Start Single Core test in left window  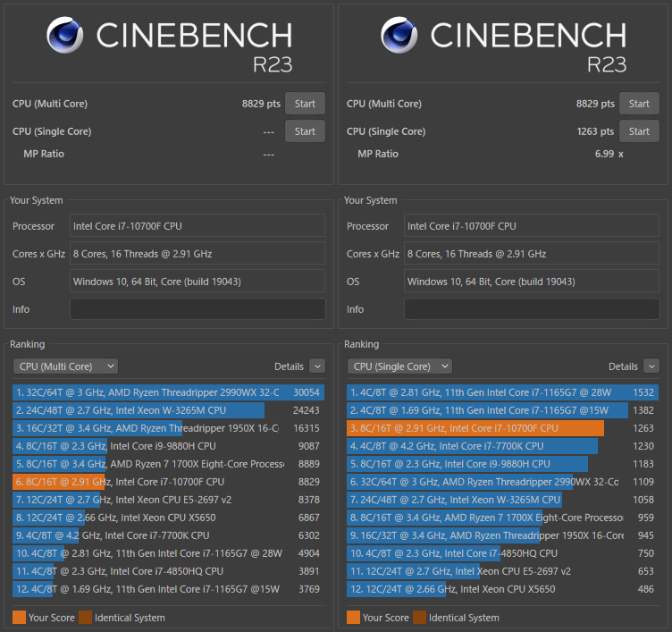305,131
